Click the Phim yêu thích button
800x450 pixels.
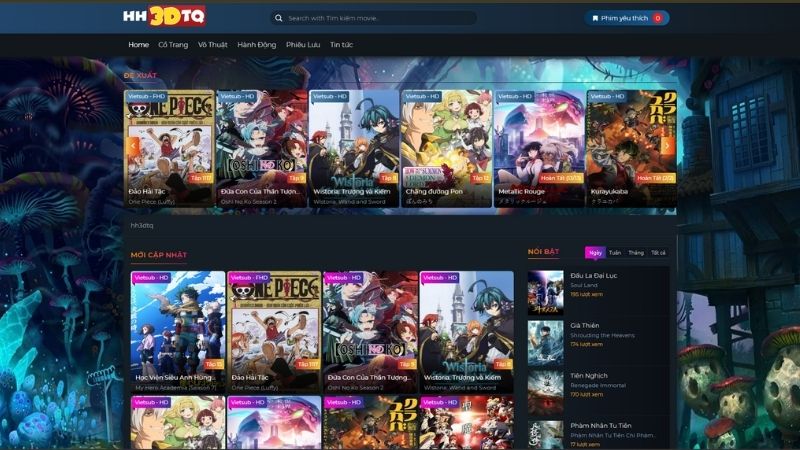(625, 18)
